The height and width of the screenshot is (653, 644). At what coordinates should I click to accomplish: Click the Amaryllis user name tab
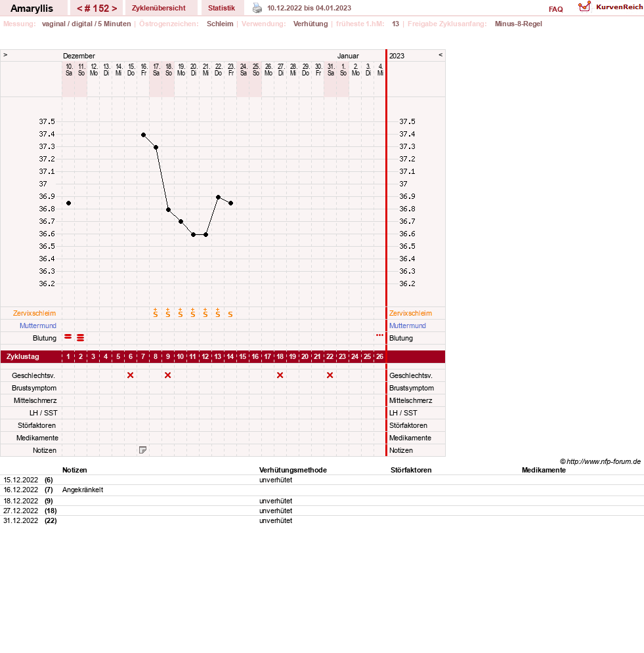(32, 9)
